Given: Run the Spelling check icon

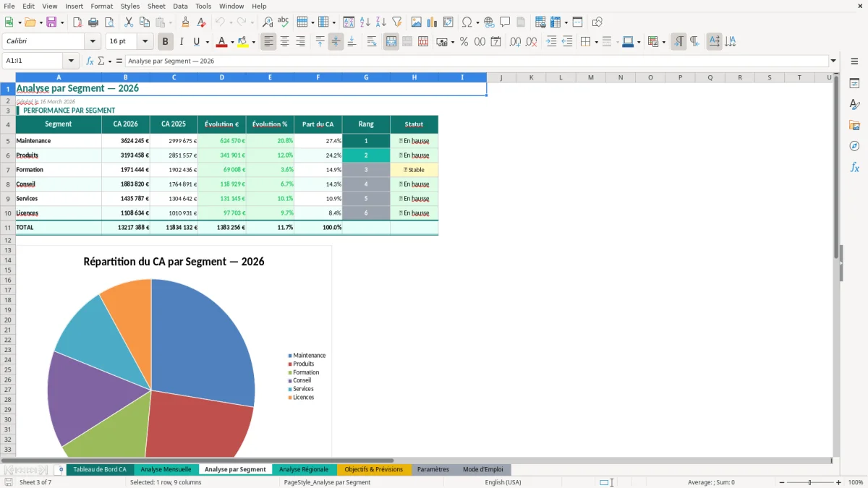Looking at the screenshot, I should pyautogui.click(x=284, y=22).
